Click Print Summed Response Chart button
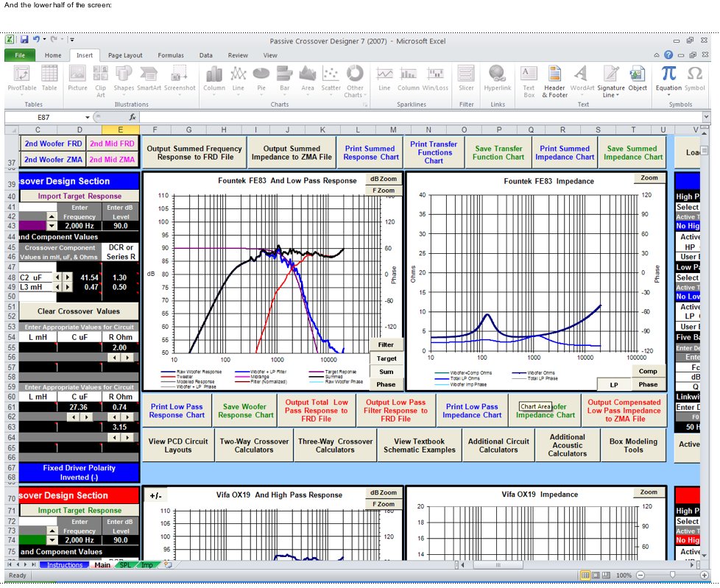The width and height of the screenshot is (720, 588). tap(370, 152)
